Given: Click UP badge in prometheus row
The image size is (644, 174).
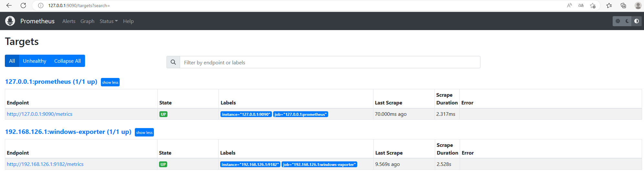Looking at the screenshot, I should (x=164, y=114).
